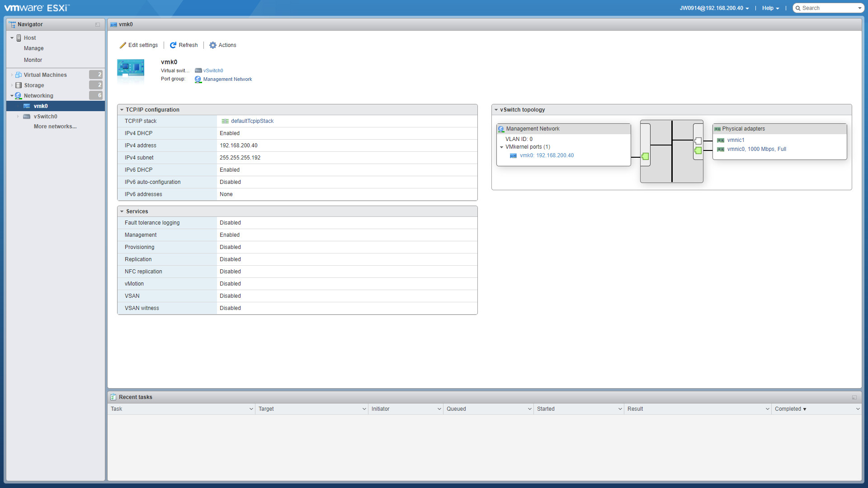The height and width of the screenshot is (488, 868).
Task: Click the Refresh circular arrow icon
Action: pyautogui.click(x=173, y=45)
